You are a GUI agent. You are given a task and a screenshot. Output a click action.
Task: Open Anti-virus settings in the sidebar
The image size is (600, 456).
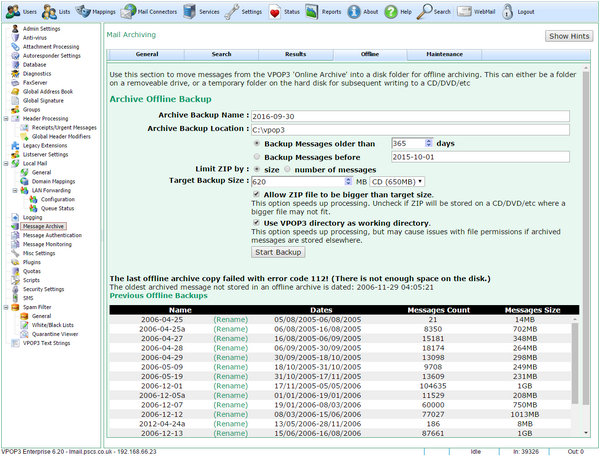point(34,37)
